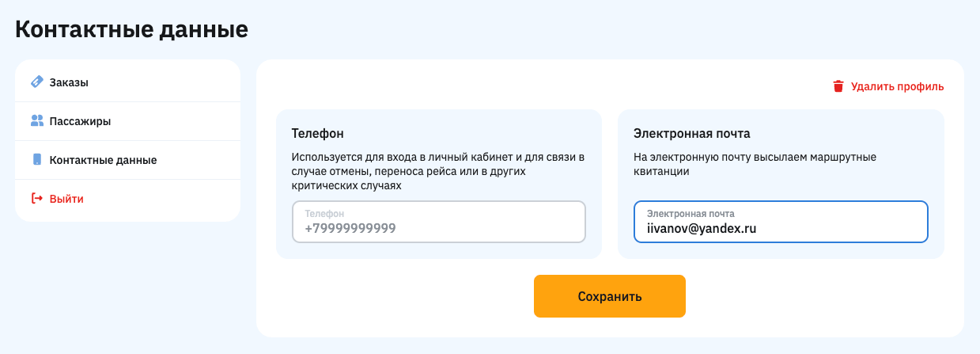This screenshot has height=354, width=980.
Task: Focus the Телефон input field
Action: pos(439,221)
